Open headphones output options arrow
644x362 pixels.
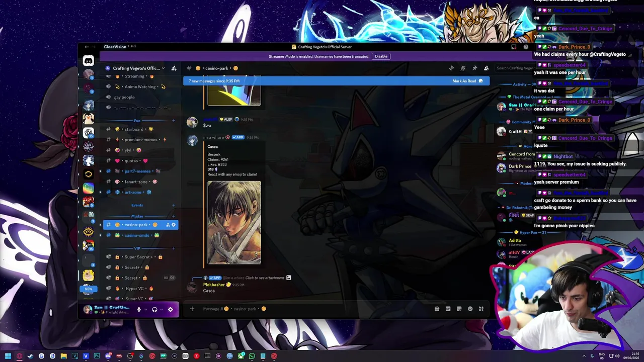point(162,310)
